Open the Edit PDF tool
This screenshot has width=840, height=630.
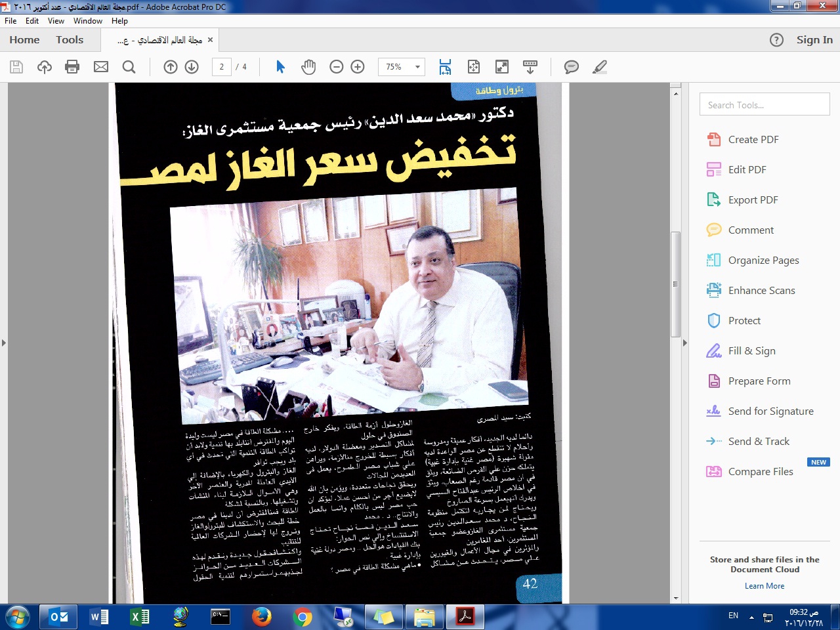pyautogui.click(x=747, y=169)
